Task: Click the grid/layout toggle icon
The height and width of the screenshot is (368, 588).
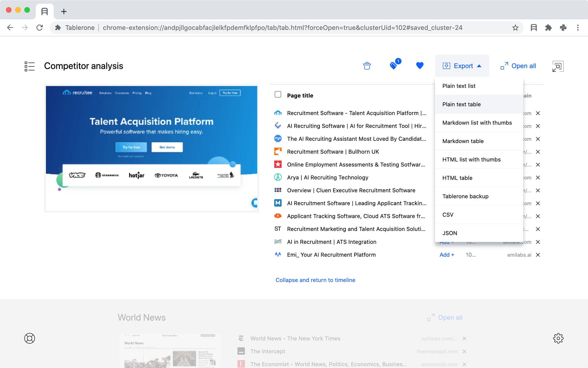Action: (30, 66)
